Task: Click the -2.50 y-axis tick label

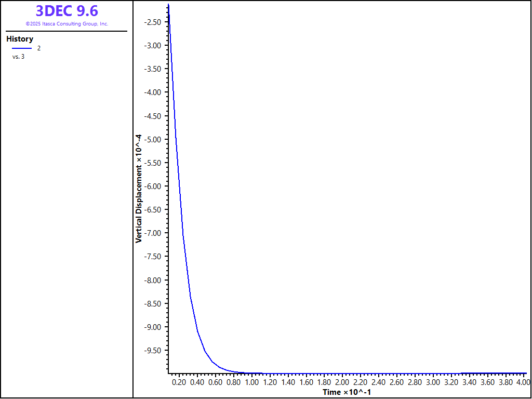Action: coord(152,22)
